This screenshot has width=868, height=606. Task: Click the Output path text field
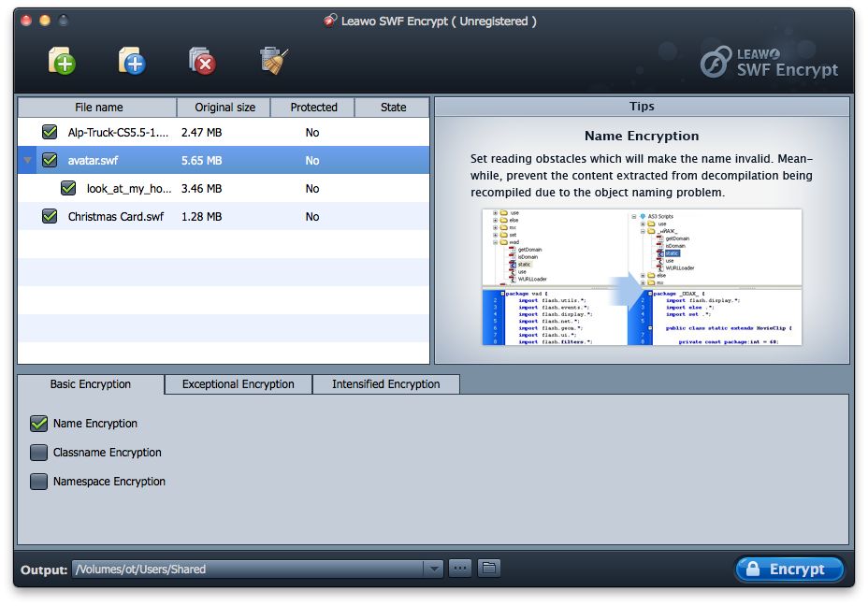point(248,569)
